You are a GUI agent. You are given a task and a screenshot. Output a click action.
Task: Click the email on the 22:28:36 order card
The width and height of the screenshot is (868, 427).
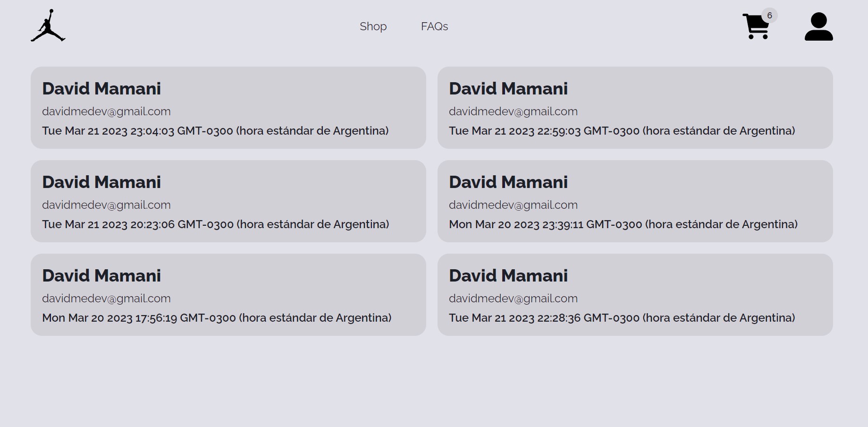513,299
